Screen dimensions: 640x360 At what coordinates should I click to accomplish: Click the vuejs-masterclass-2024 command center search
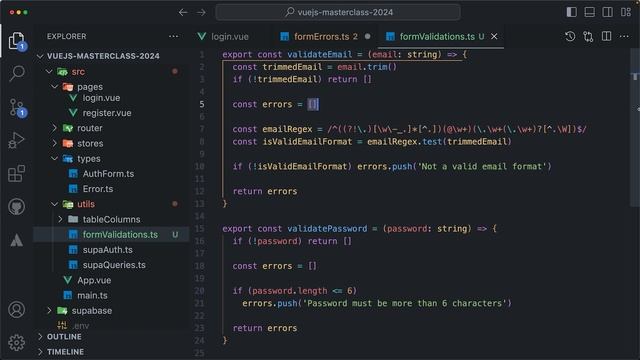(338, 12)
